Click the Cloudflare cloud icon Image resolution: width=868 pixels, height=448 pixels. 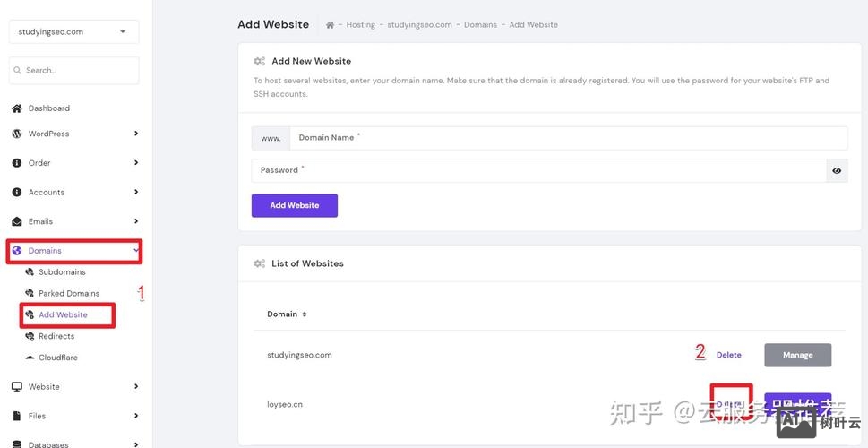[x=30, y=358]
